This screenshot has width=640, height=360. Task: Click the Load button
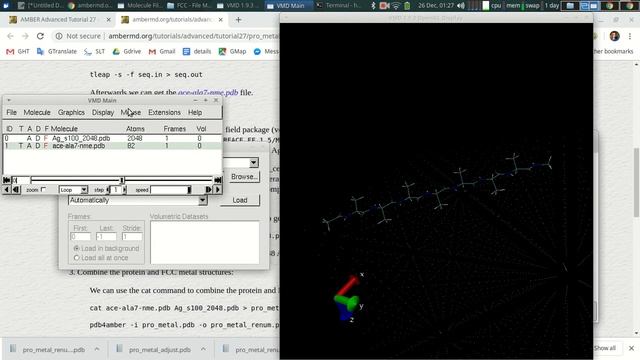[x=240, y=200]
